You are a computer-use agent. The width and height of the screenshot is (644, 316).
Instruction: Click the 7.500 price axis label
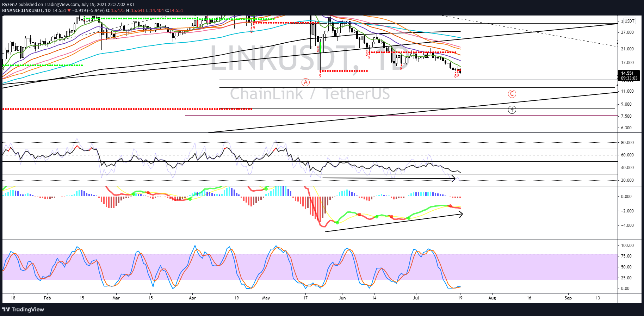pyautogui.click(x=626, y=116)
